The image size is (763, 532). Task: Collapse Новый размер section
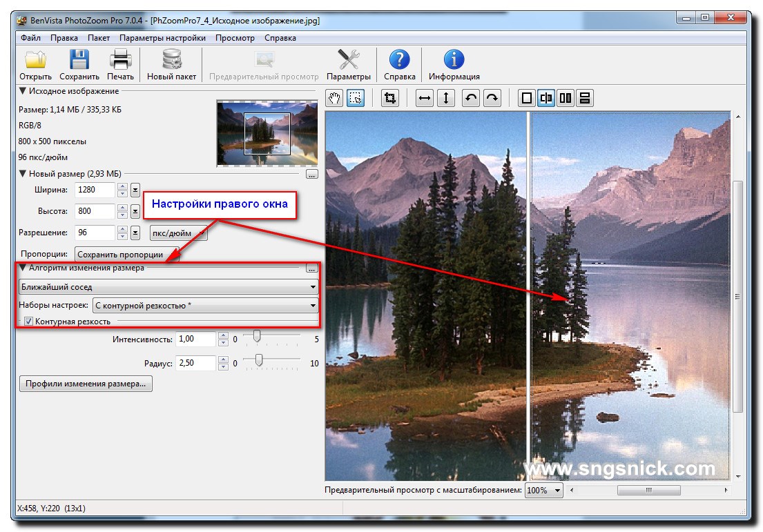22,174
